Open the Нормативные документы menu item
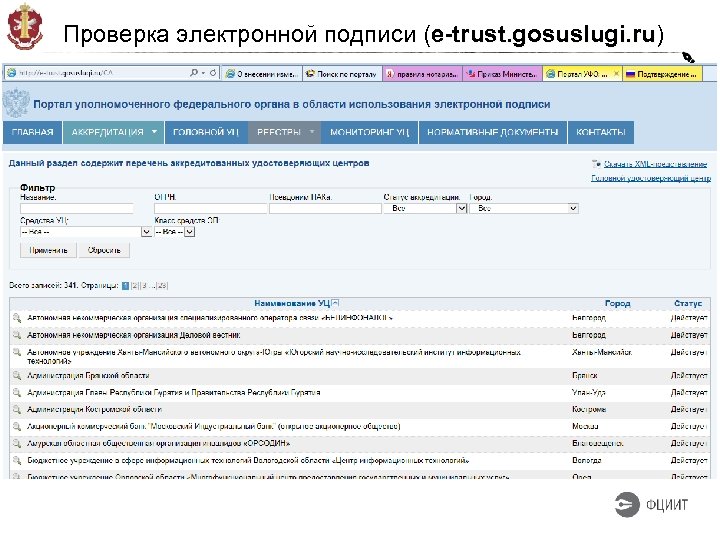Viewport: 720px width, 540px height. coord(493,132)
